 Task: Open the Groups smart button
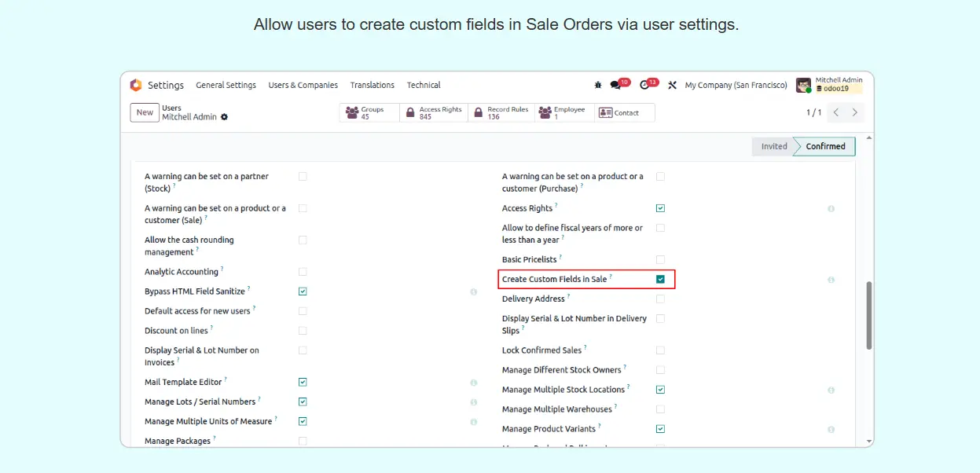point(369,113)
